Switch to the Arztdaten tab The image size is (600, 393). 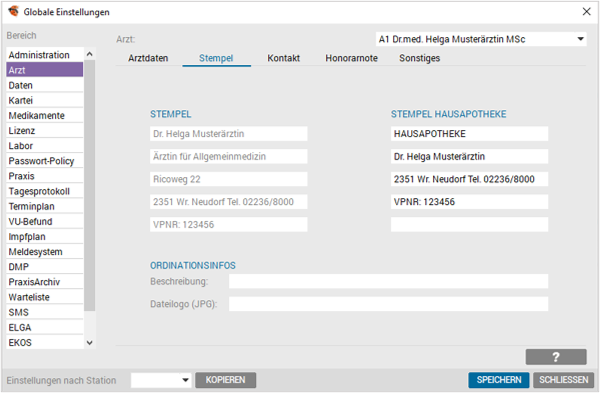click(x=148, y=58)
